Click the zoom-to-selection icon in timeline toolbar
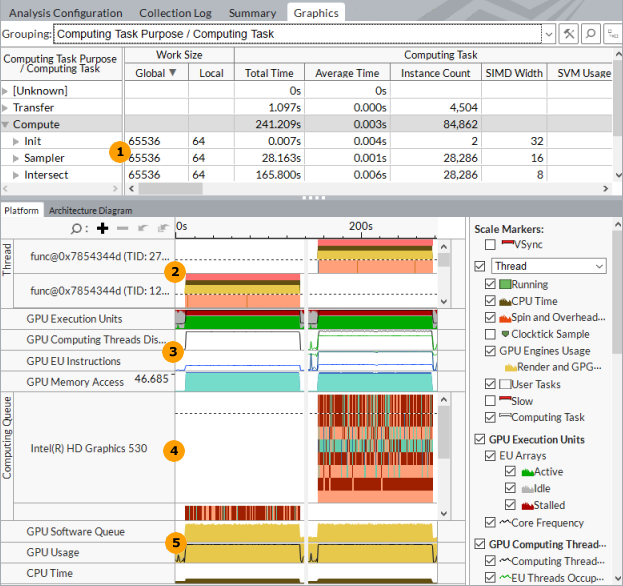The image size is (623, 586). point(142,227)
